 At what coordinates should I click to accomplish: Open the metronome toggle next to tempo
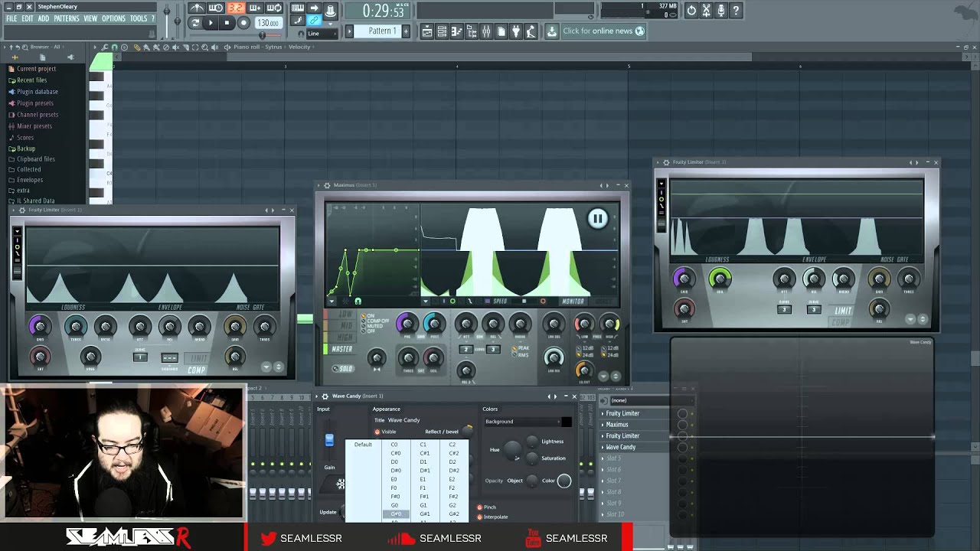click(x=198, y=8)
